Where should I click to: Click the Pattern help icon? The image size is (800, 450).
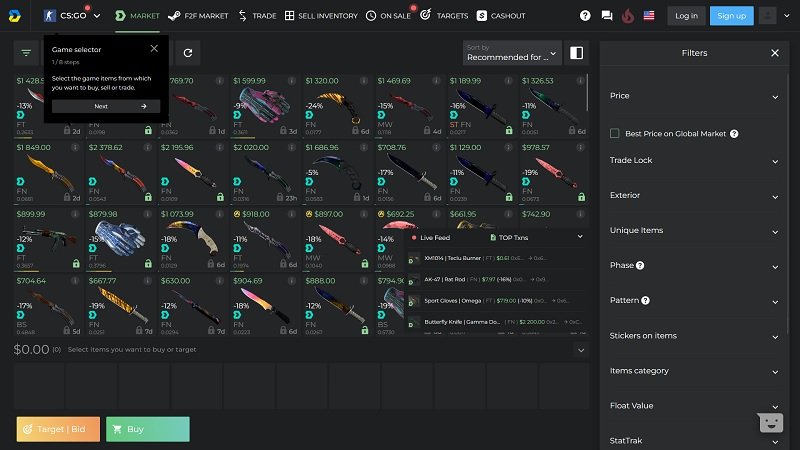pyautogui.click(x=645, y=301)
